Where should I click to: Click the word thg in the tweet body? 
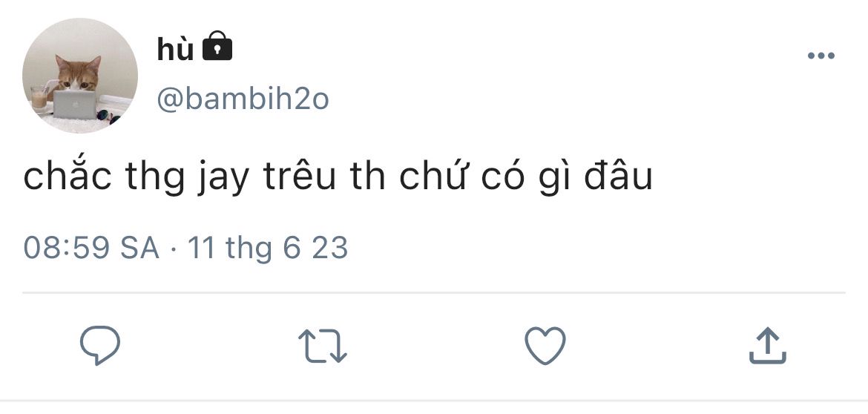(154, 178)
